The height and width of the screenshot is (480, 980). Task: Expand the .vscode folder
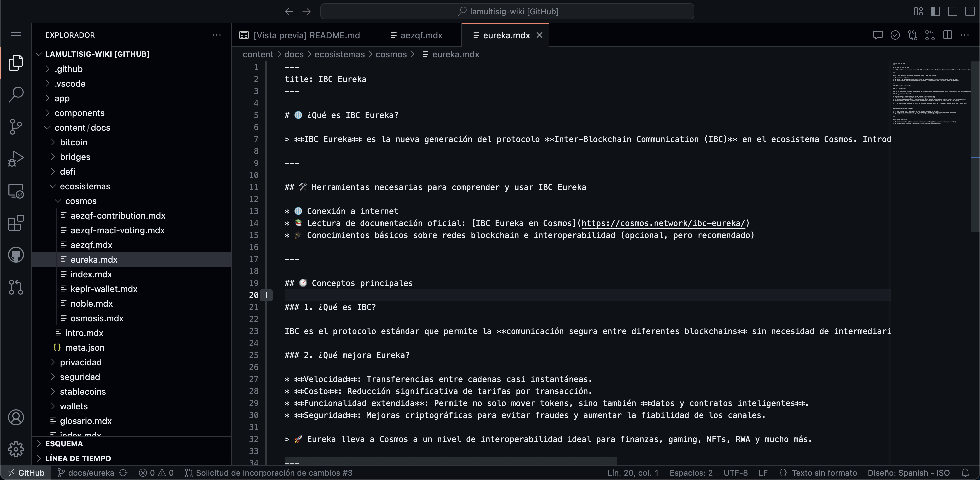(x=132, y=84)
